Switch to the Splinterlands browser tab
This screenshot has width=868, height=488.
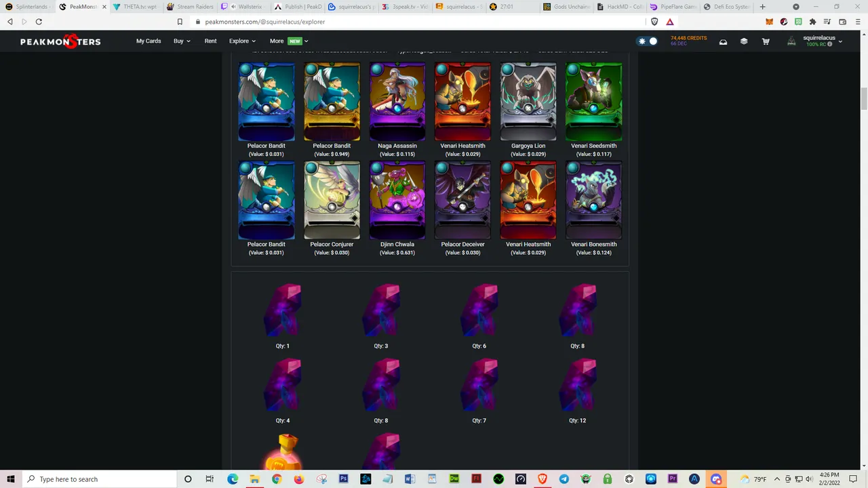click(x=27, y=7)
